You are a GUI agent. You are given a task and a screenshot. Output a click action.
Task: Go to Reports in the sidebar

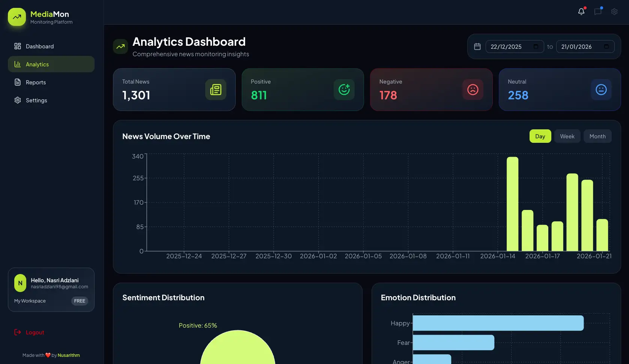click(x=36, y=82)
